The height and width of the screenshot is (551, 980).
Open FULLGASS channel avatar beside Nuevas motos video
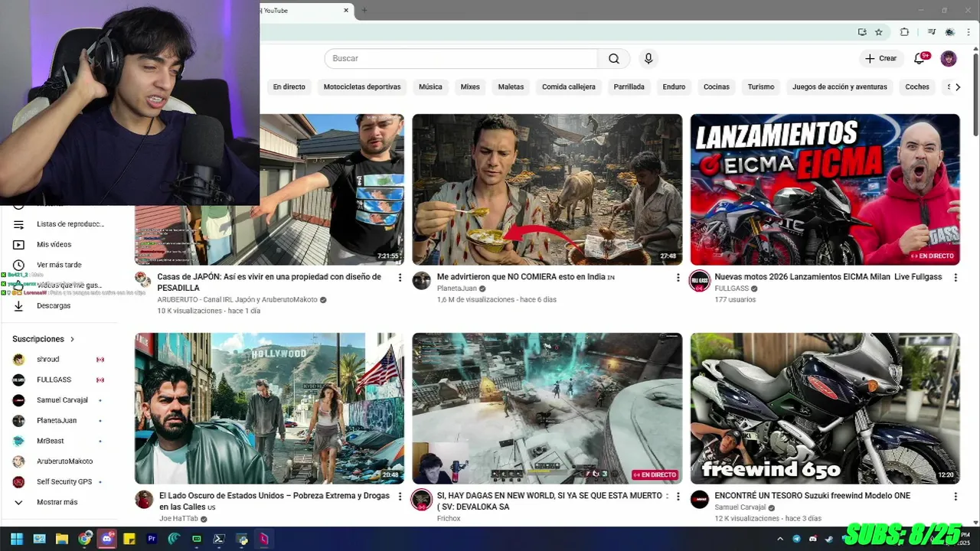[x=700, y=281]
